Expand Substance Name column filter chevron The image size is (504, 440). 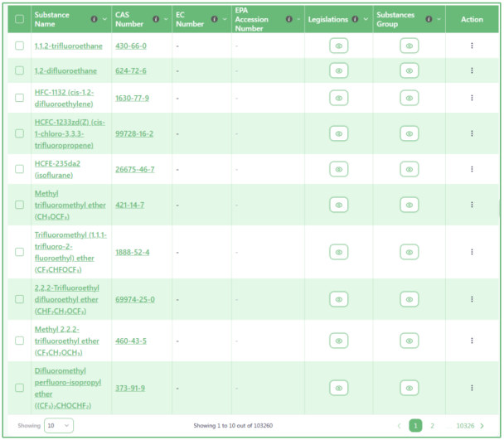click(104, 19)
